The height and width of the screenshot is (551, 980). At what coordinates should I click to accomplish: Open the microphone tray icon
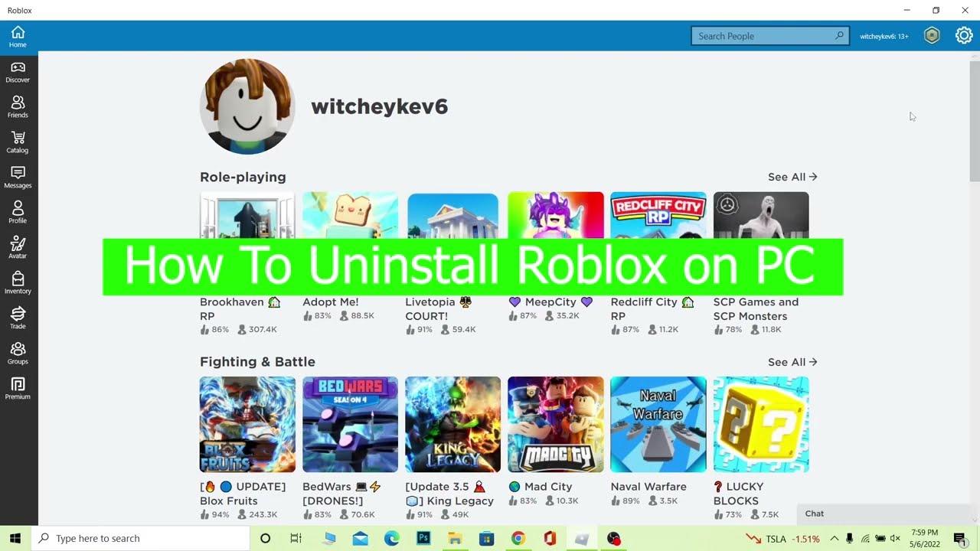pyautogui.click(x=849, y=539)
